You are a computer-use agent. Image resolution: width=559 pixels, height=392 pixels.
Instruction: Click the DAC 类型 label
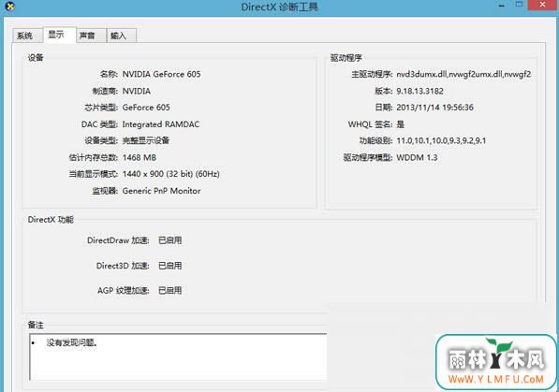(x=99, y=124)
